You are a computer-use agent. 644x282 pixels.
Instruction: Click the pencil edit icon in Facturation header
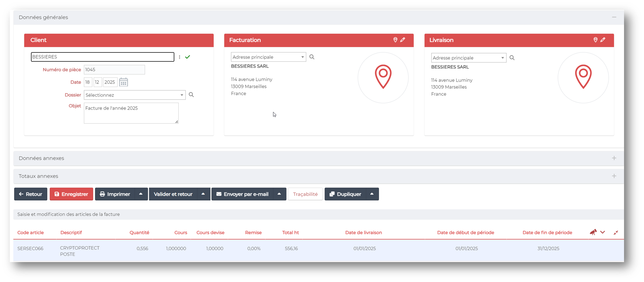click(x=403, y=40)
